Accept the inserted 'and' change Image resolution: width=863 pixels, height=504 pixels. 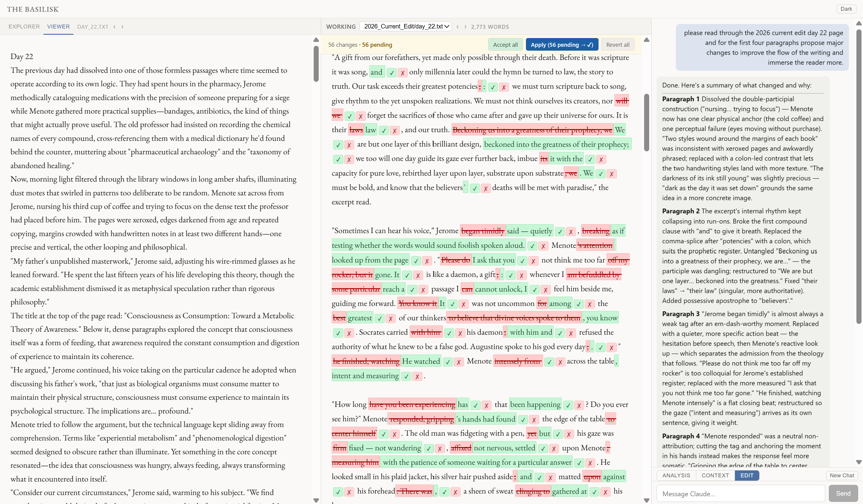(391, 73)
